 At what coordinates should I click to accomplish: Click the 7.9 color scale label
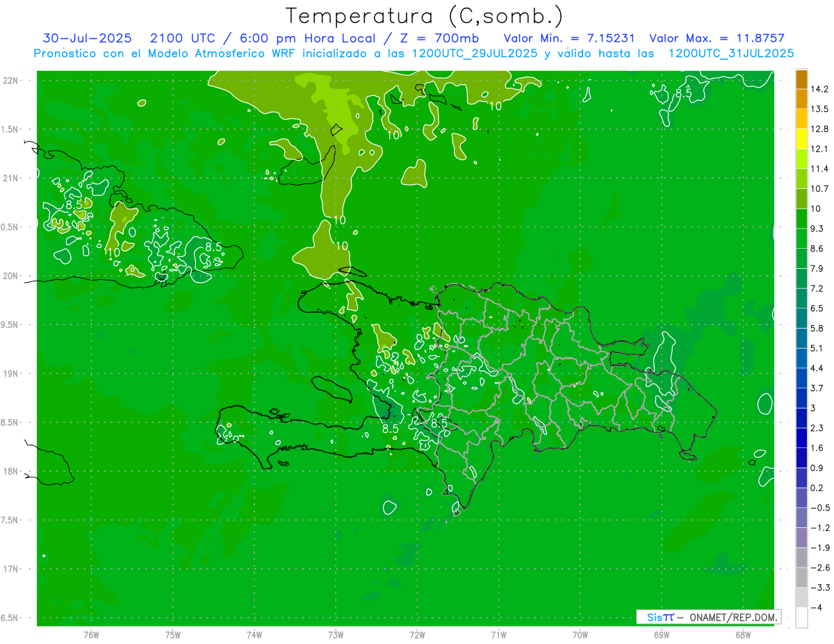[817, 269]
